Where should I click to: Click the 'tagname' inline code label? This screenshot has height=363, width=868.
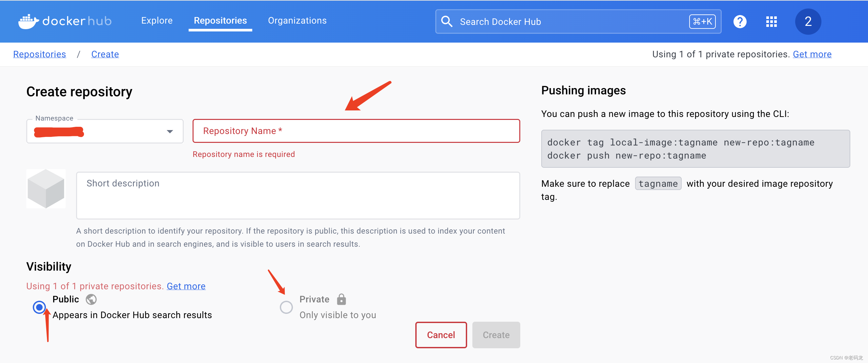coord(658,183)
